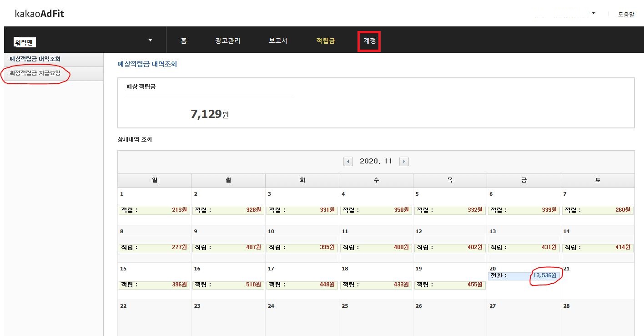This screenshot has height=336, width=644.
Task: Click the 목 column header
Action: (450, 180)
